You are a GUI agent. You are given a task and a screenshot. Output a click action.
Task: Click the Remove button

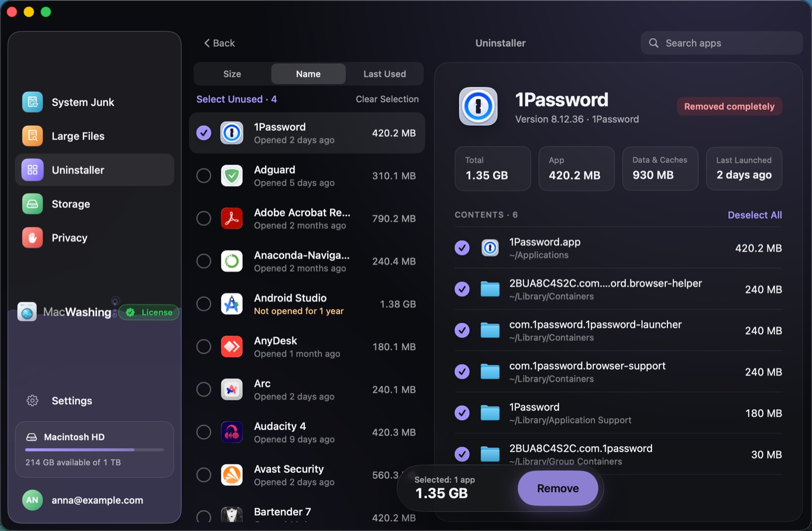(558, 488)
